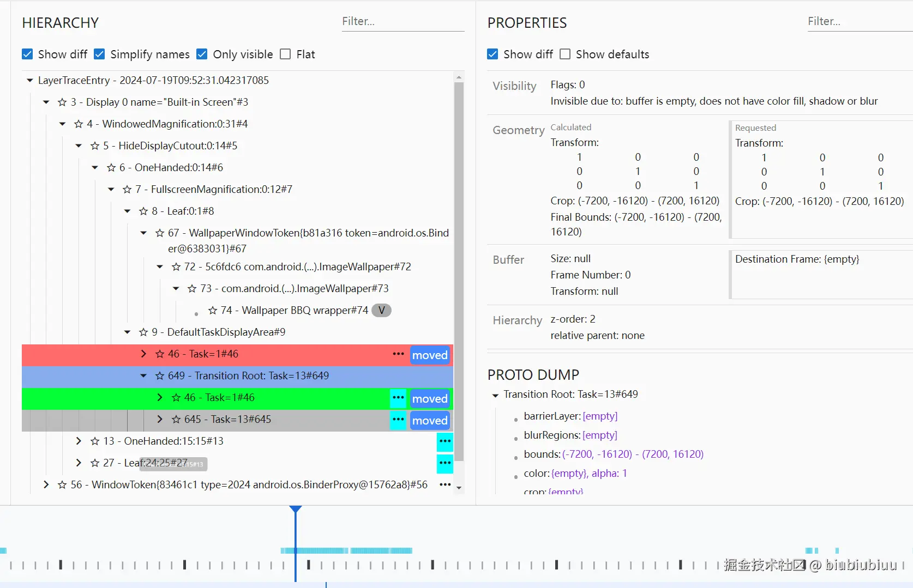The image size is (913, 588).
Task: Click barrierLayer entry in Proto Dump
Action: (570, 416)
